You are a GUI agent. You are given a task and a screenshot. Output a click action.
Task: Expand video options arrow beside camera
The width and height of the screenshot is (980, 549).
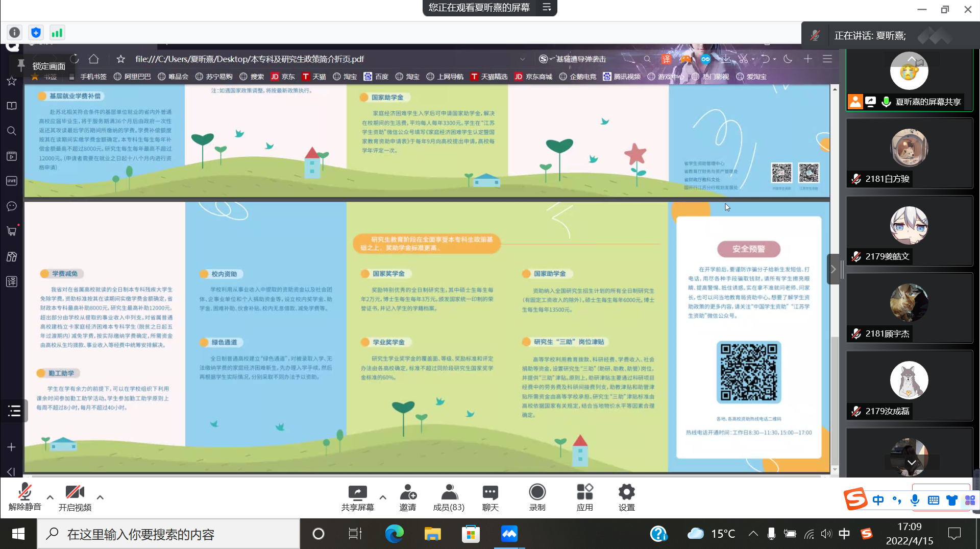coord(100,497)
